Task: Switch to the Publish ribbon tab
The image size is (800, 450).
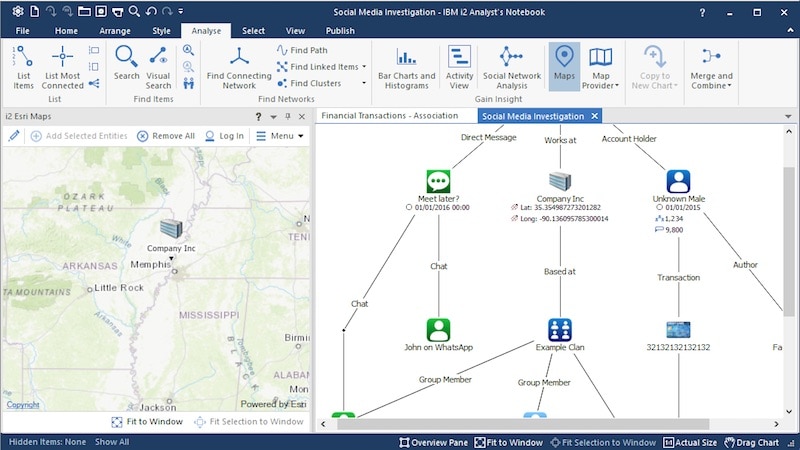Action: coord(340,31)
